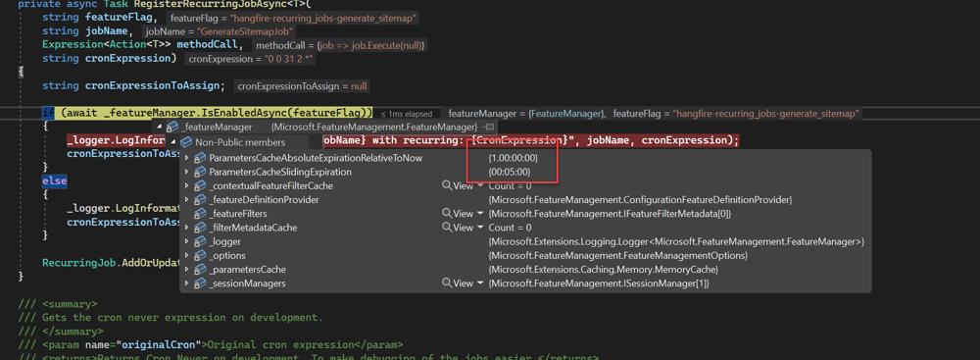980x360 pixels.
Task: Click the _options field icon
Action: pos(200,255)
